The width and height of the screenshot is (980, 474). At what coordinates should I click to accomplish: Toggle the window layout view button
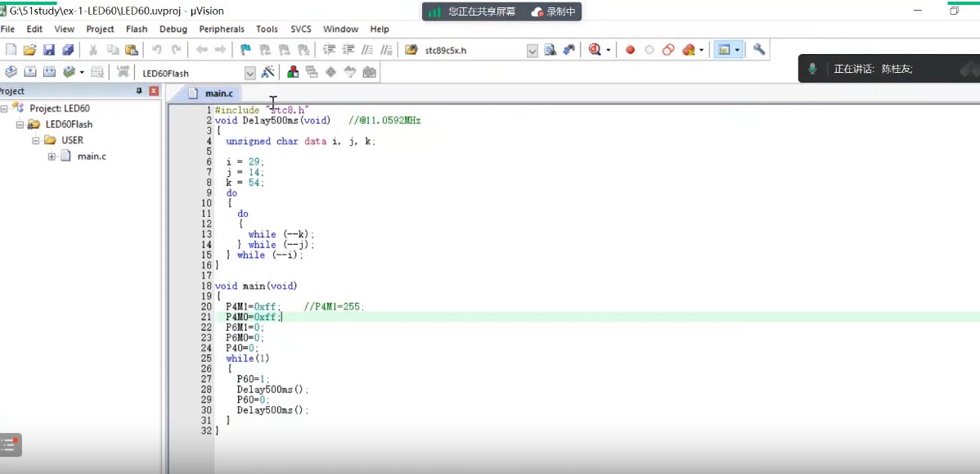click(x=723, y=50)
